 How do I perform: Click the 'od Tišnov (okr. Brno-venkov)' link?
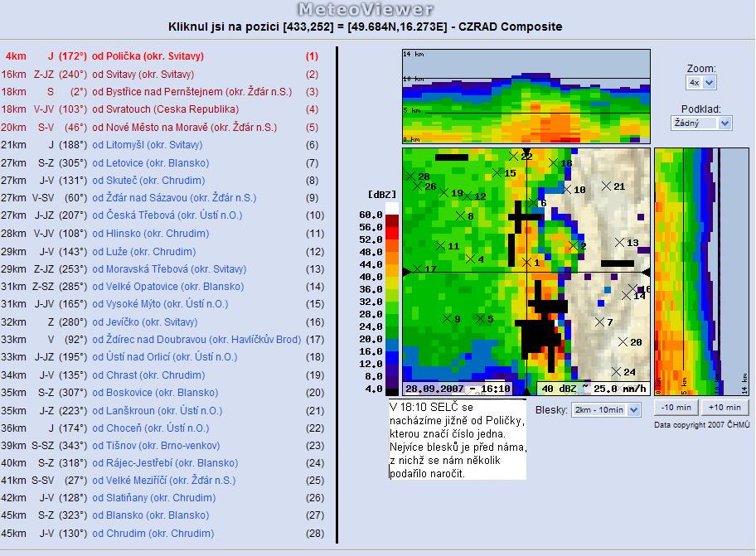[156, 445]
